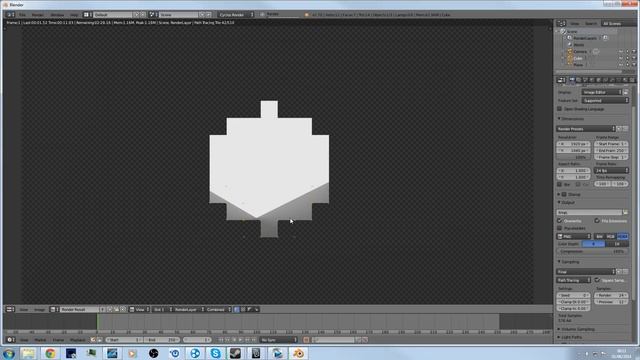Open the Window menu
The height and width of the screenshot is (360, 640).
(57, 15)
